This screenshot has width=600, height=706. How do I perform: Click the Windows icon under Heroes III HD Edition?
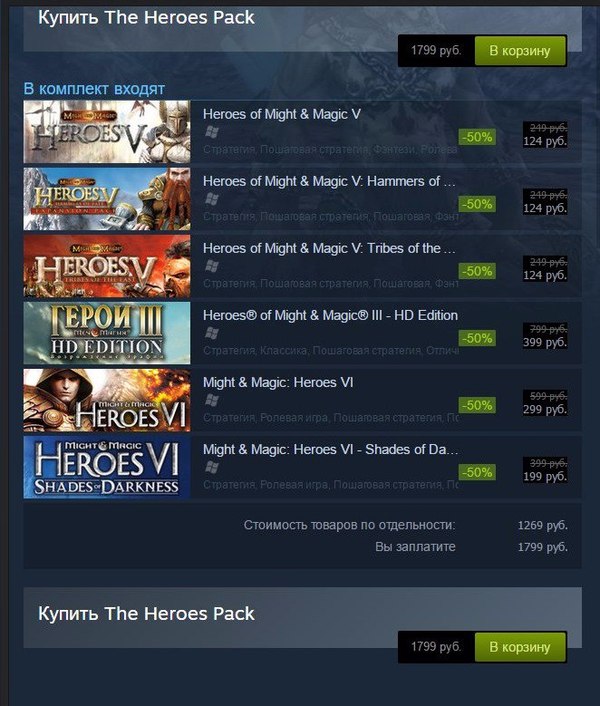tap(212, 333)
